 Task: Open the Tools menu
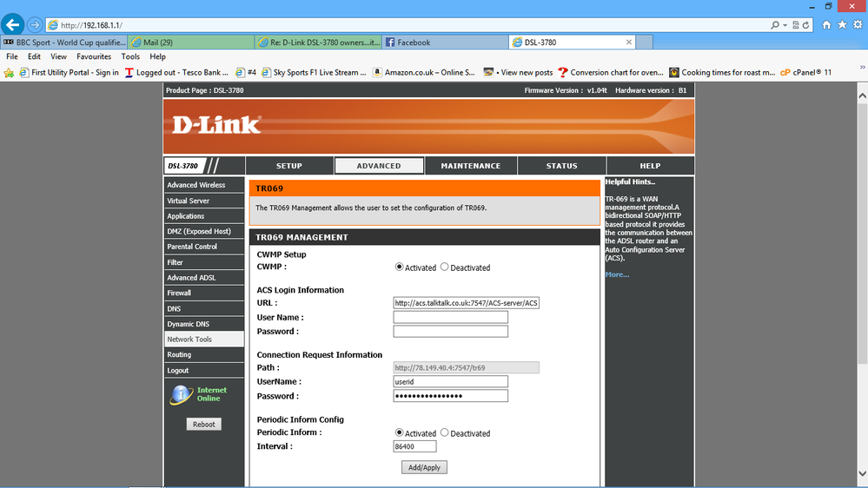(x=130, y=56)
